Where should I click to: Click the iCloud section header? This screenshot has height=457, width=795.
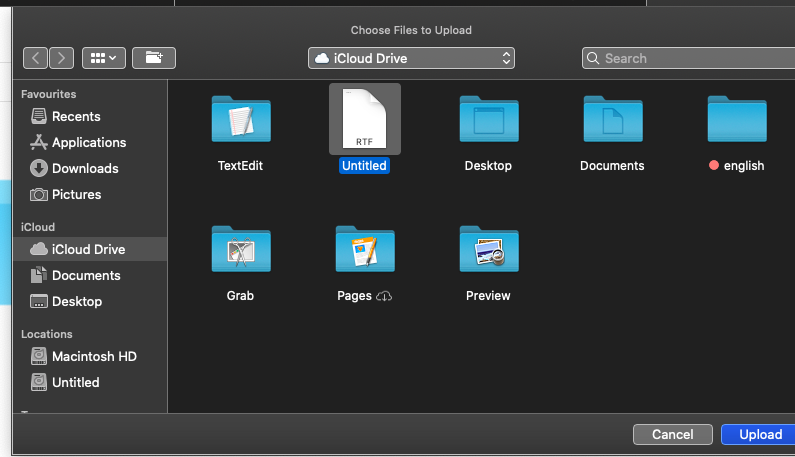tap(38, 227)
